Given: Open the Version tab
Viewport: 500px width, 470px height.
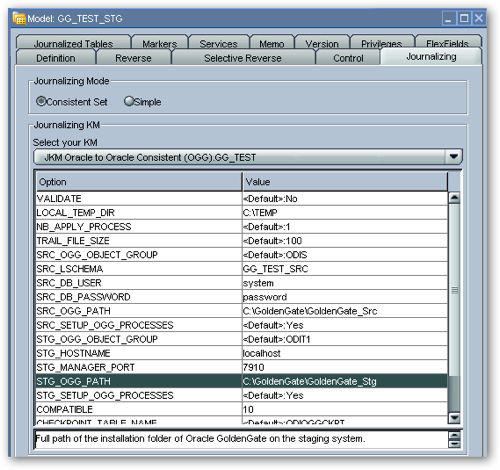Looking at the screenshot, I should pos(322,42).
